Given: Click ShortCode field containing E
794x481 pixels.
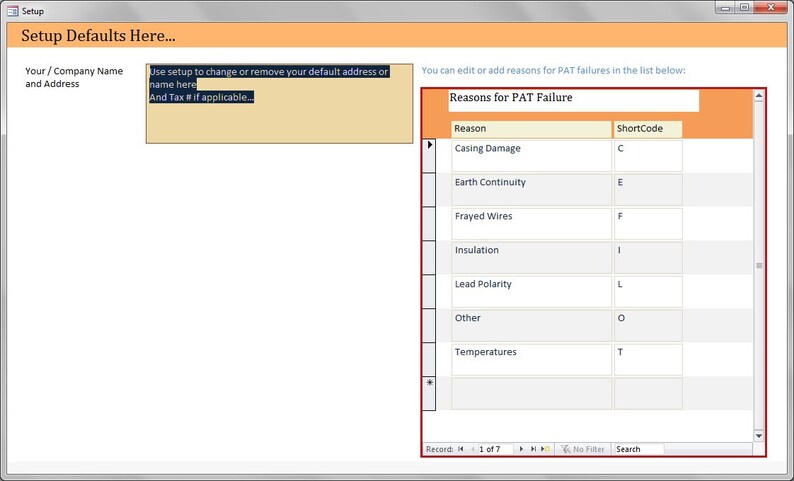Looking at the screenshot, I should coord(648,190).
